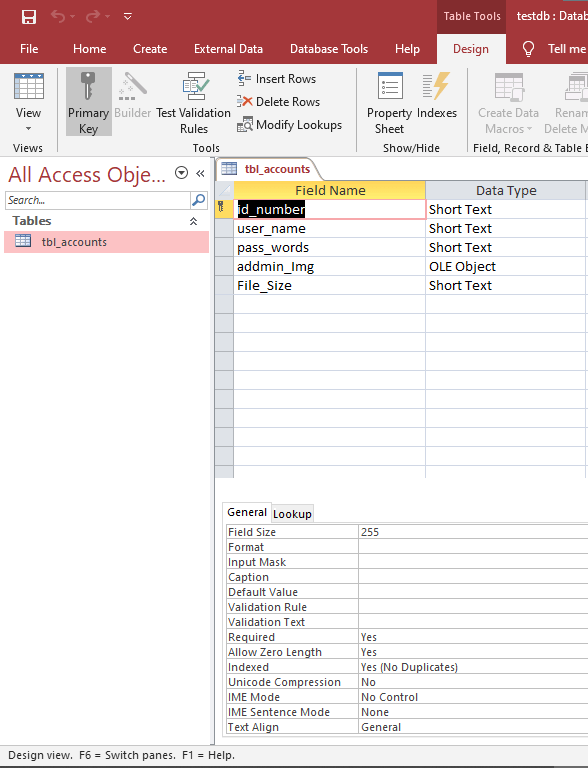This screenshot has height=768, width=588.
Task: Click the Required property value Yes
Action: click(x=473, y=637)
